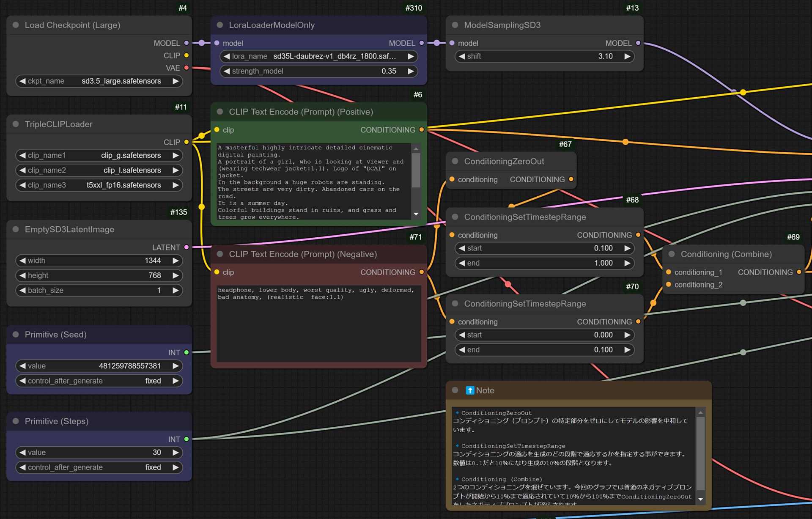The width and height of the screenshot is (812, 519).
Task: Collapse the TripleCLIPLoader node dot
Action: coord(16,124)
